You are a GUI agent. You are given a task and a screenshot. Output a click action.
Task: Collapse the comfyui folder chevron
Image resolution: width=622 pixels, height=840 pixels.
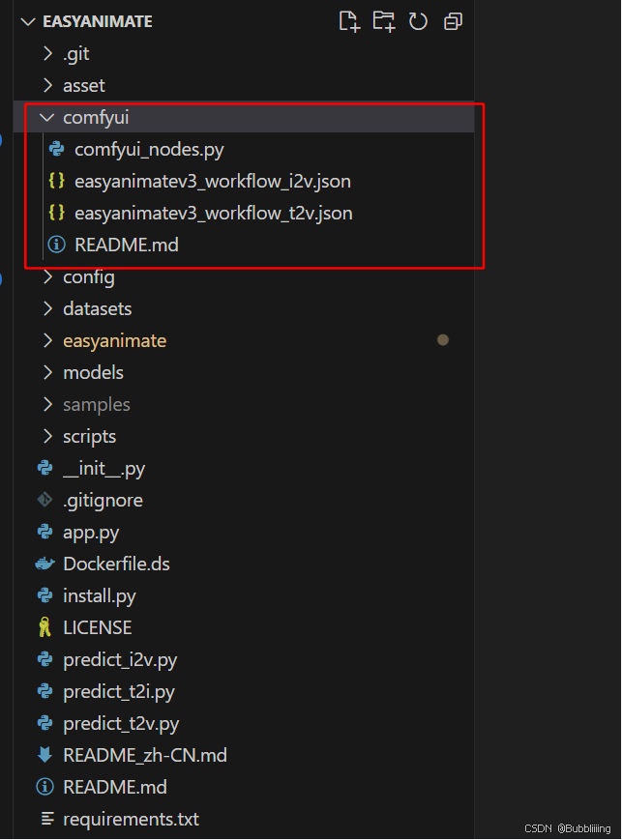coord(47,117)
